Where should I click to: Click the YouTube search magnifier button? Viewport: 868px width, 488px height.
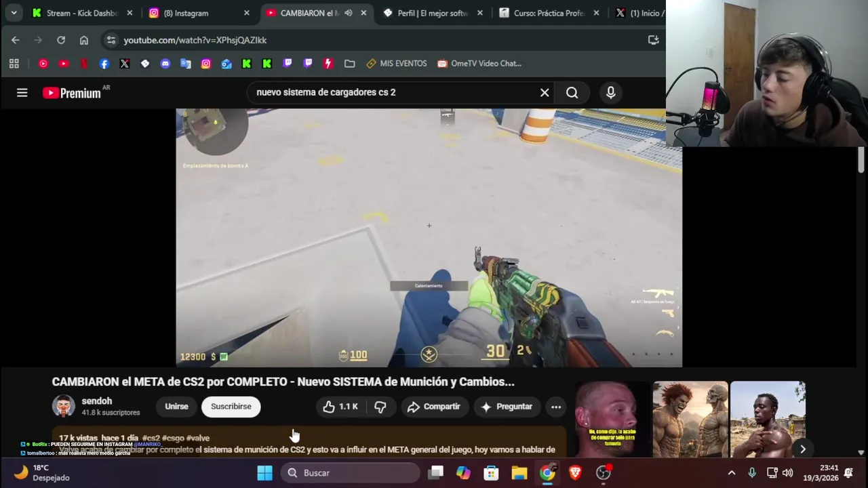(x=572, y=93)
